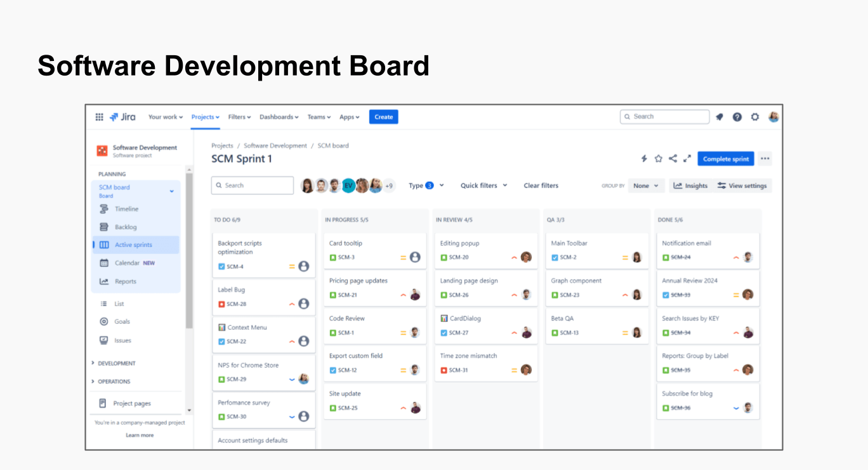Open Jira help with the question mark icon
This screenshot has height=470, width=868.
pos(737,116)
